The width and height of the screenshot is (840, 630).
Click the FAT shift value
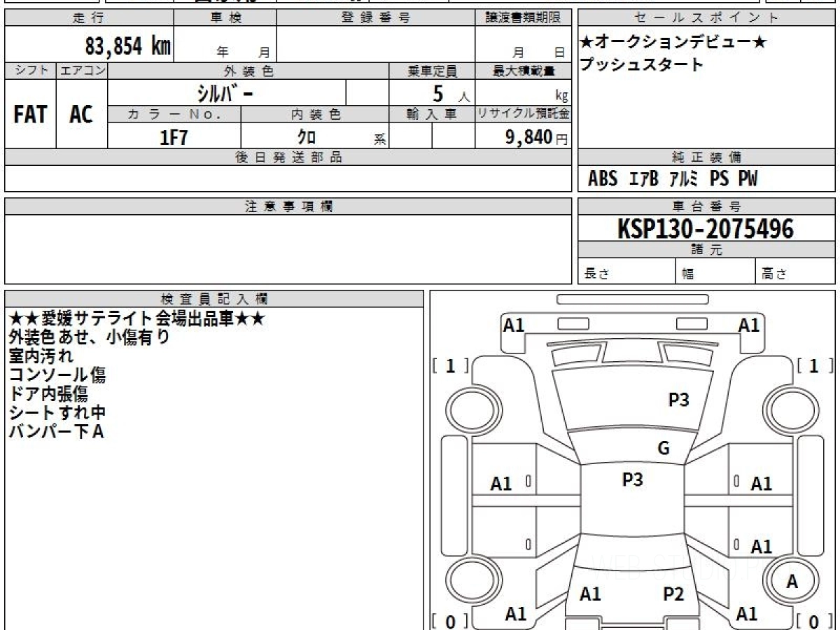tap(30, 115)
